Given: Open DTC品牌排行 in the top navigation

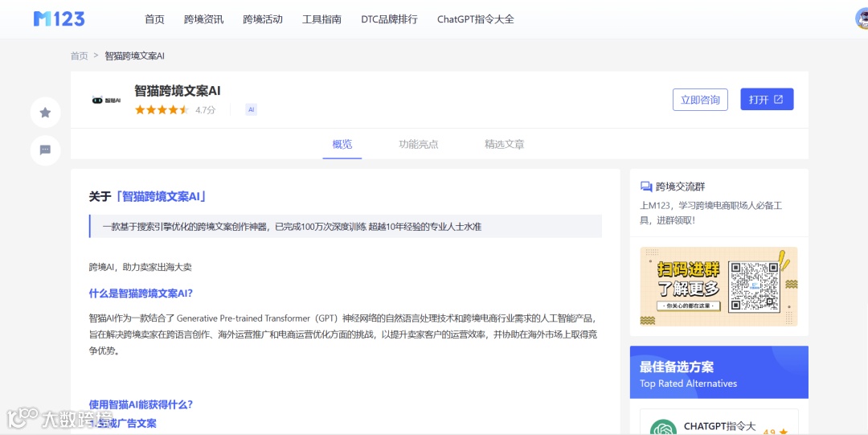Looking at the screenshot, I should 389,19.
